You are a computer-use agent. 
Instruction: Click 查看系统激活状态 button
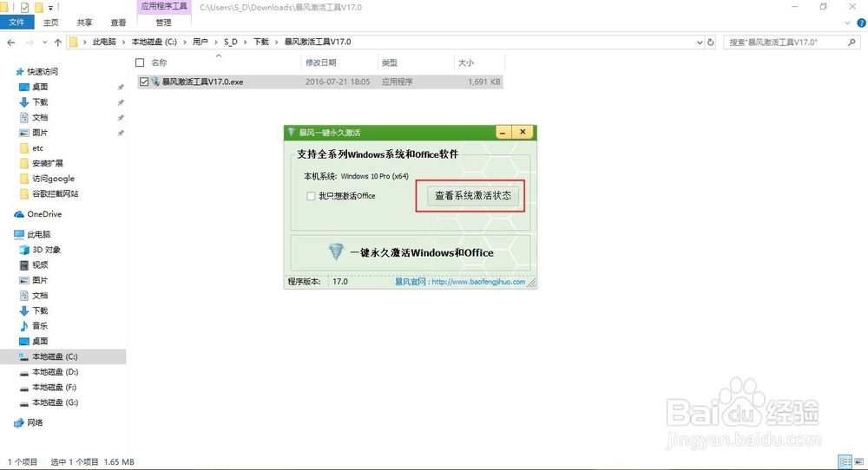[473, 196]
